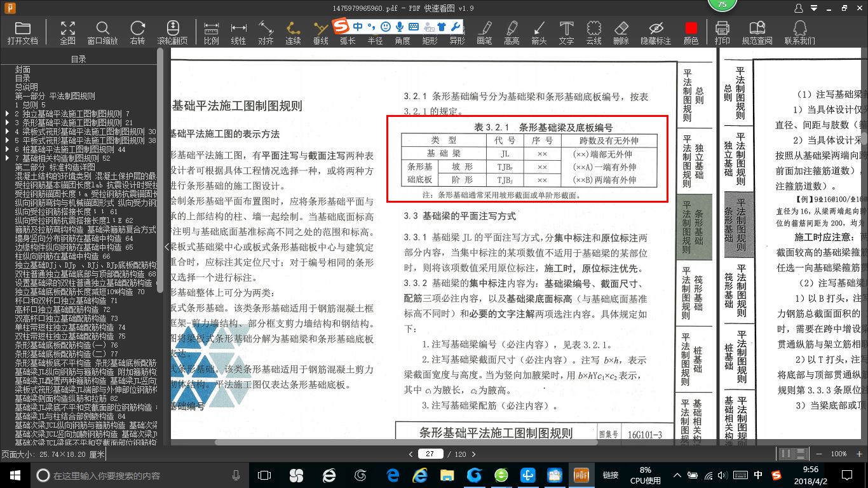868x488 pixels.
Task: Select the 对齐 aligned measure tool
Action: tap(266, 33)
